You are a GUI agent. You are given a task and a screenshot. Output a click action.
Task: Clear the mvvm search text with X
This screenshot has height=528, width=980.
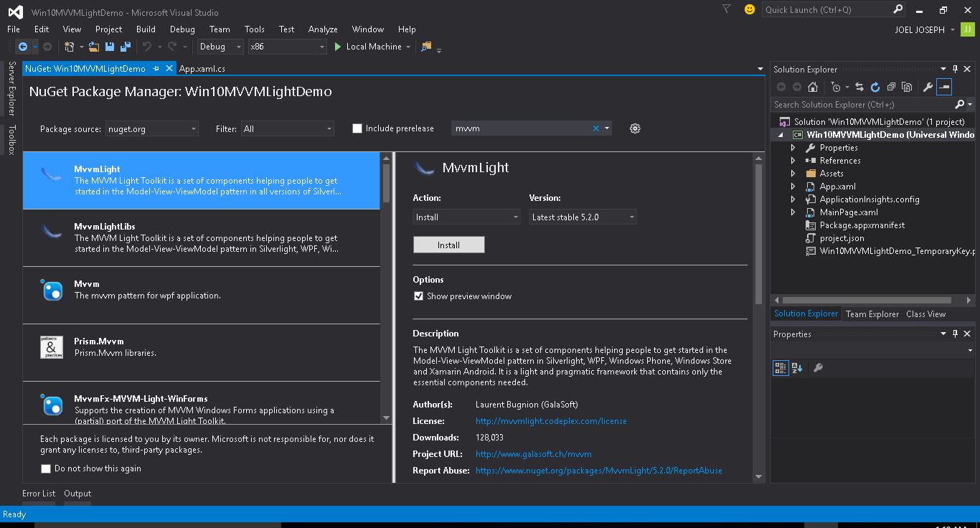tap(595, 128)
